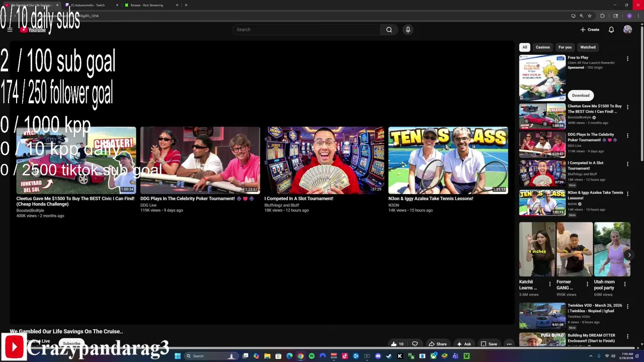This screenshot has height=362, width=644.
Task: Select the All filter chip
Action: [x=524, y=47]
